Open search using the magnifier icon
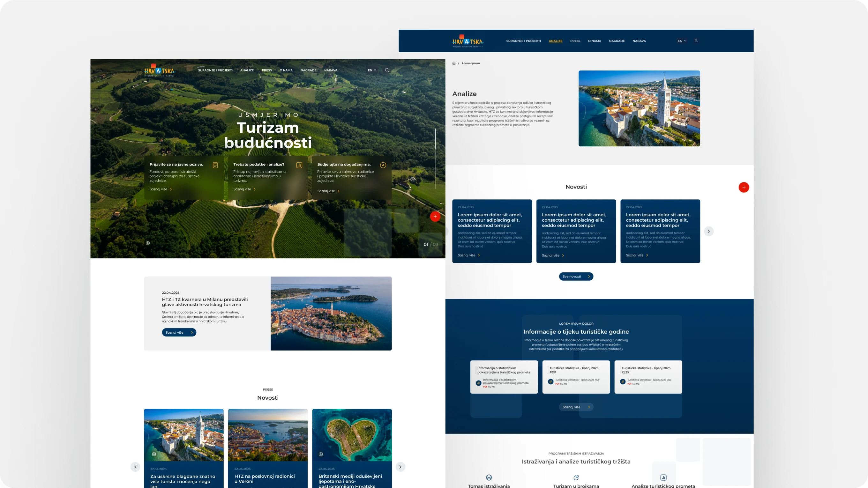 [x=387, y=70]
